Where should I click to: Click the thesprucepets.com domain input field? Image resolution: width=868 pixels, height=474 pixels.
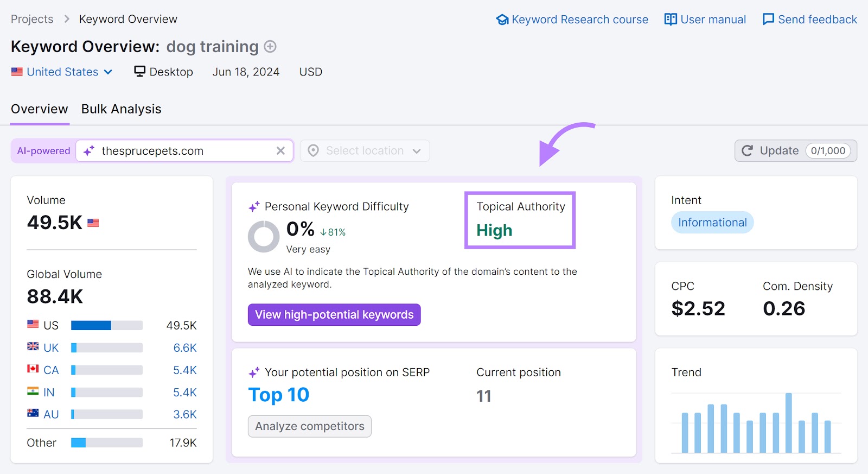tap(184, 151)
